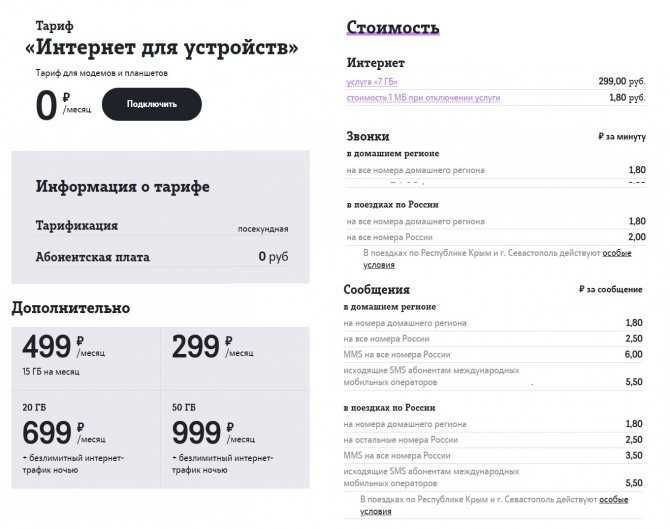Screen dimensions: 670x529
Task: Click the MMS на все номера России 6,00 row
Action: tap(493, 355)
